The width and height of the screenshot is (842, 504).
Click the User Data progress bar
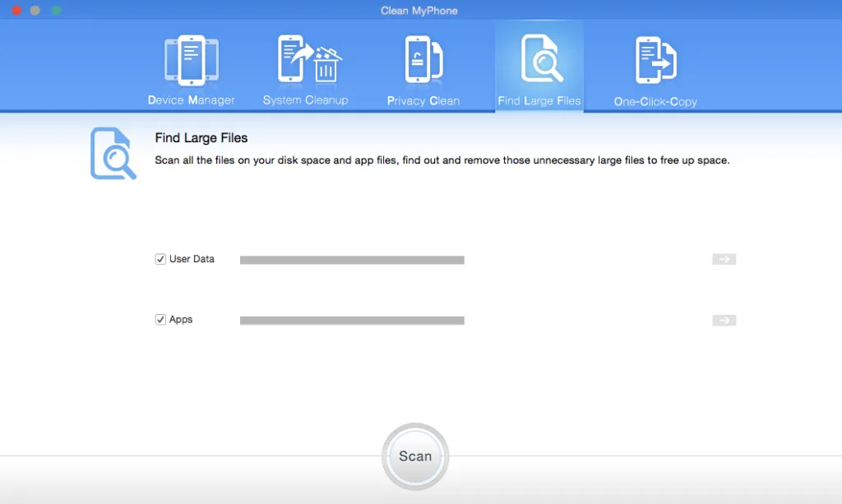pyautogui.click(x=352, y=260)
